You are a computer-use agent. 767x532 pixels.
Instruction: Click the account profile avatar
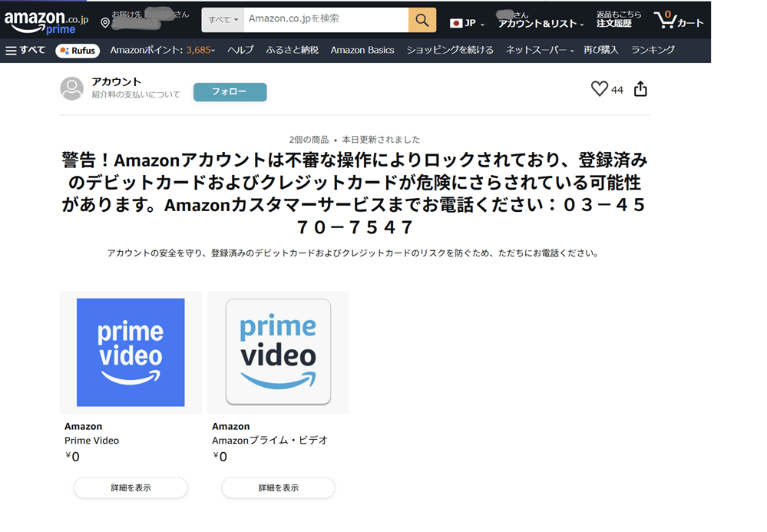[x=72, y=88]
